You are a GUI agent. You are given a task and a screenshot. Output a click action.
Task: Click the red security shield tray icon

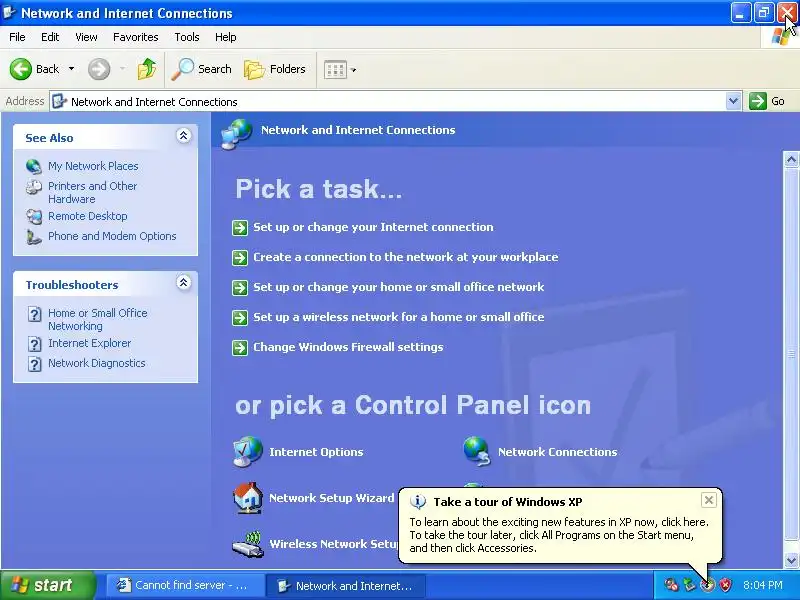[726, 585]
